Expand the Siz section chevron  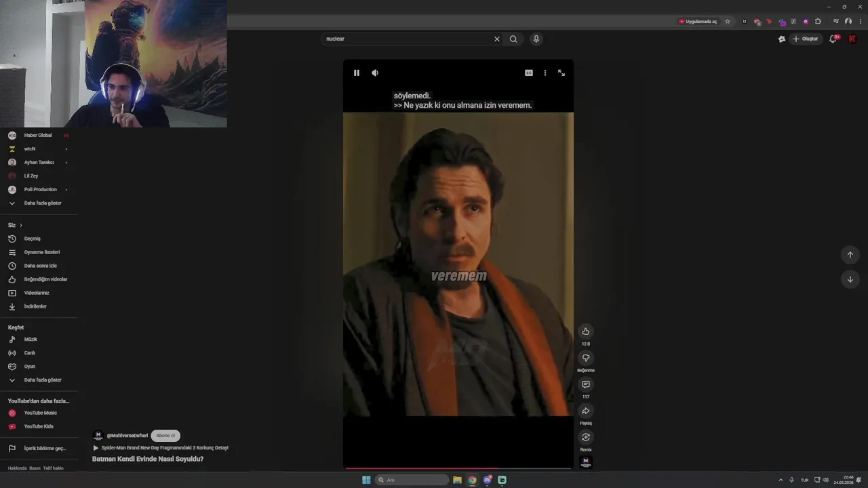click(x=21, y=225)
